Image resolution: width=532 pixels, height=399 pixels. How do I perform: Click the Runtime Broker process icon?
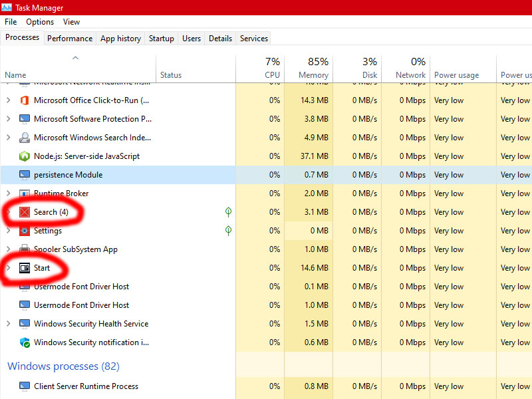pos(25,194)
